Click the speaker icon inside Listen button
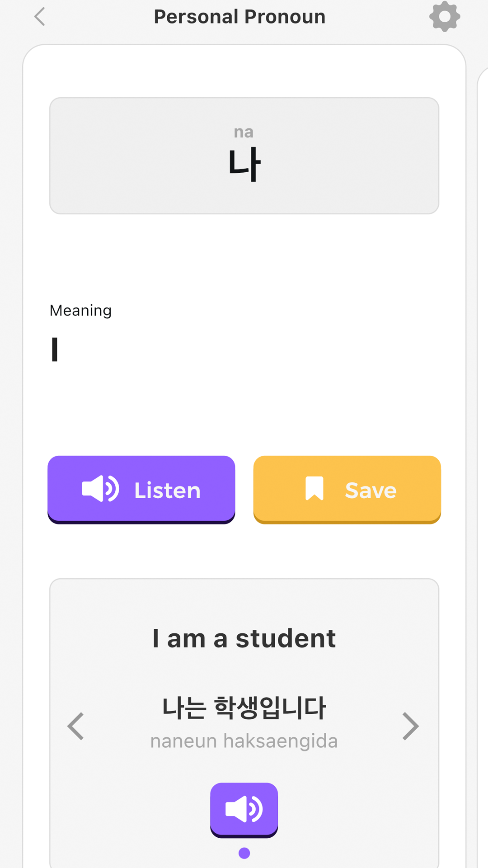Image resolution: width=488 pixels, height=868 pixels. [100, 489]
